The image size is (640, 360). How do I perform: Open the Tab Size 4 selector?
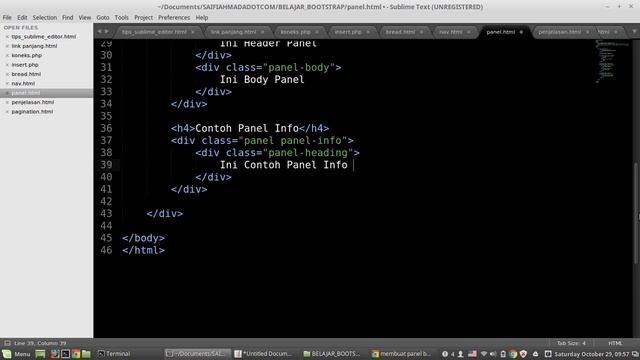click(571, 343)
